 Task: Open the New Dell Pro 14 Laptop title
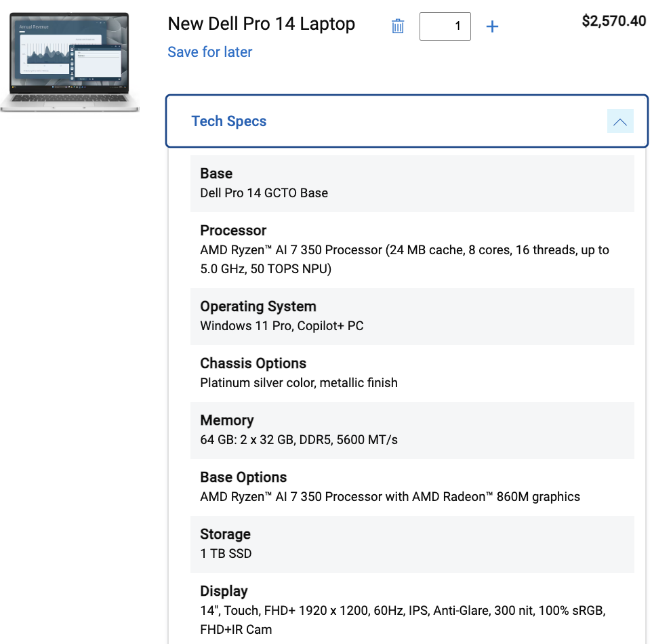pos(262,24)
